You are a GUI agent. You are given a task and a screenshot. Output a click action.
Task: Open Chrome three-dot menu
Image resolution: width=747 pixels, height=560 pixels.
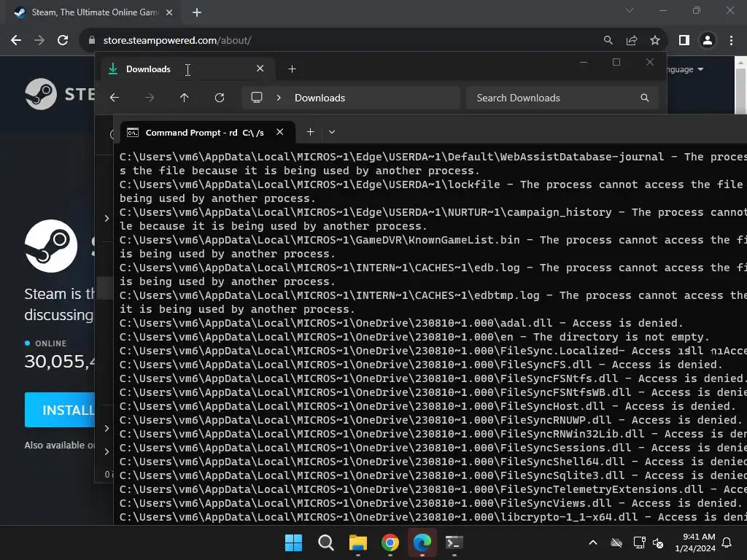731,41
